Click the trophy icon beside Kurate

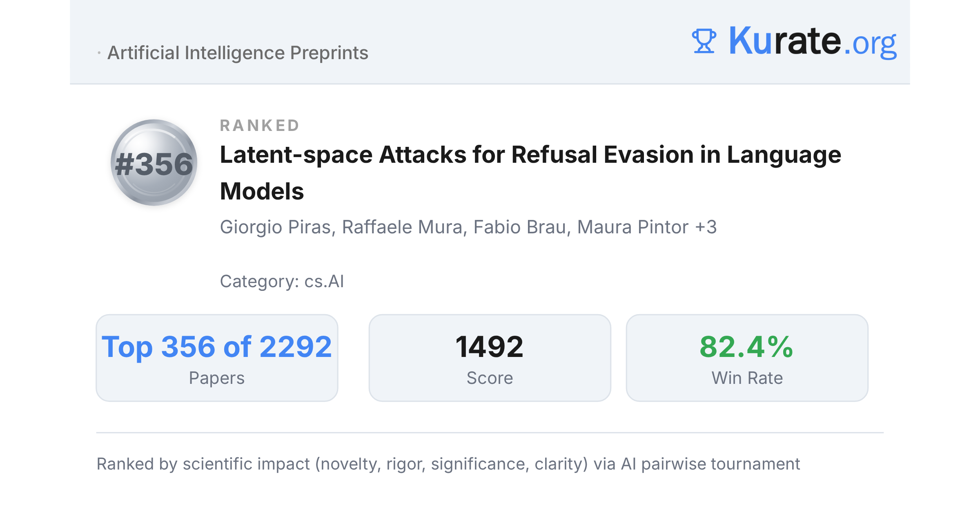point(704,41)
